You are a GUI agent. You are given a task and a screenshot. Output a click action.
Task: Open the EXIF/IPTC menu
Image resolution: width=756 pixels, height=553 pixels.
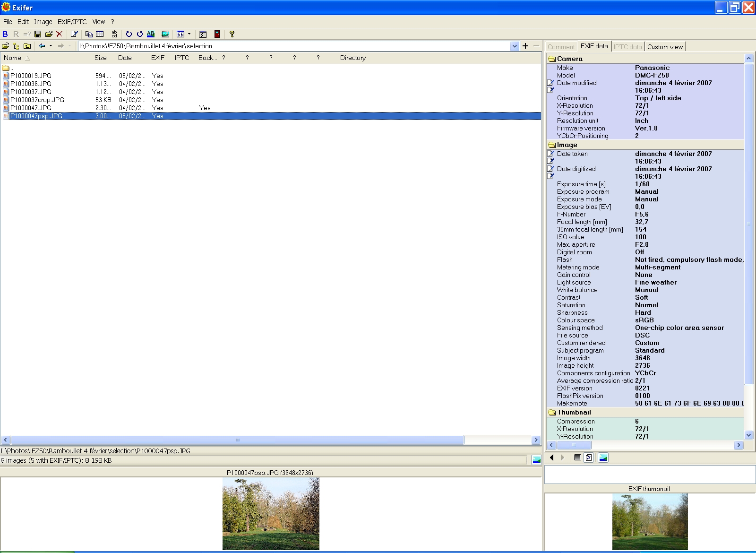pos(72,22)
